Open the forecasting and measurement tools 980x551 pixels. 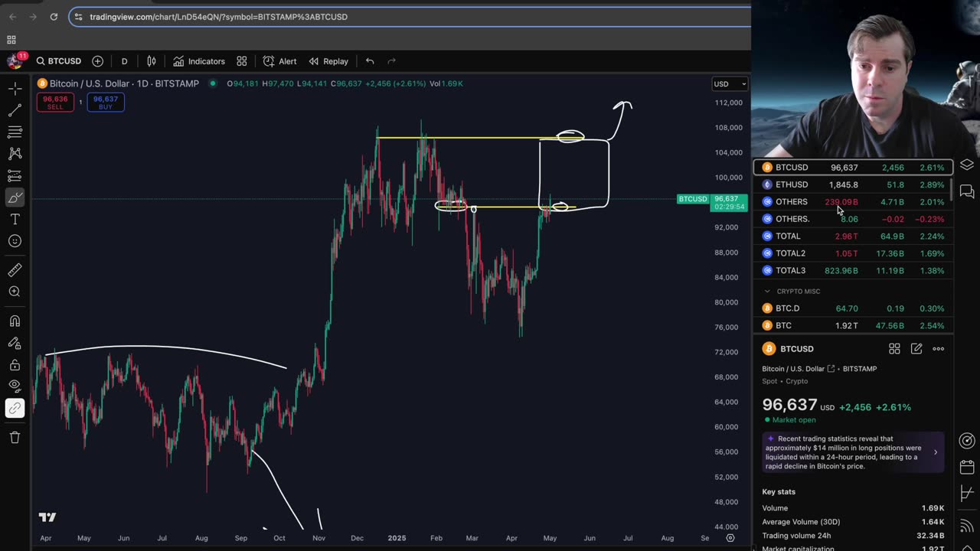[15, 176]
